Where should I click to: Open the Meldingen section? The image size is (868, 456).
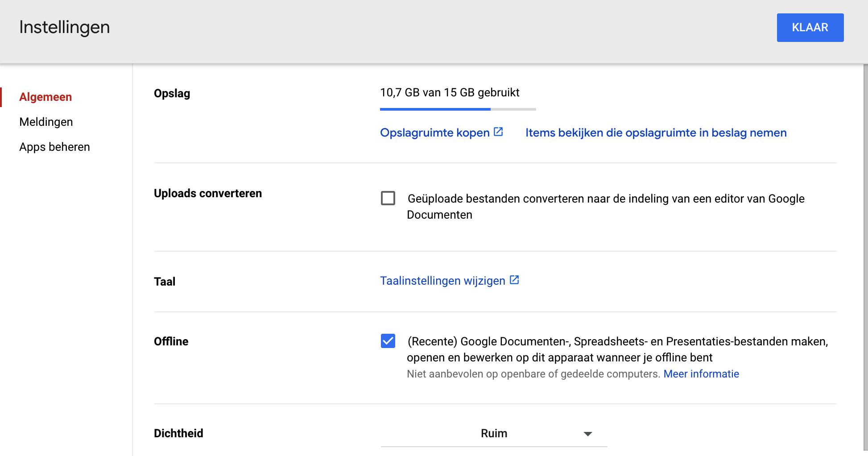point(46,122)
